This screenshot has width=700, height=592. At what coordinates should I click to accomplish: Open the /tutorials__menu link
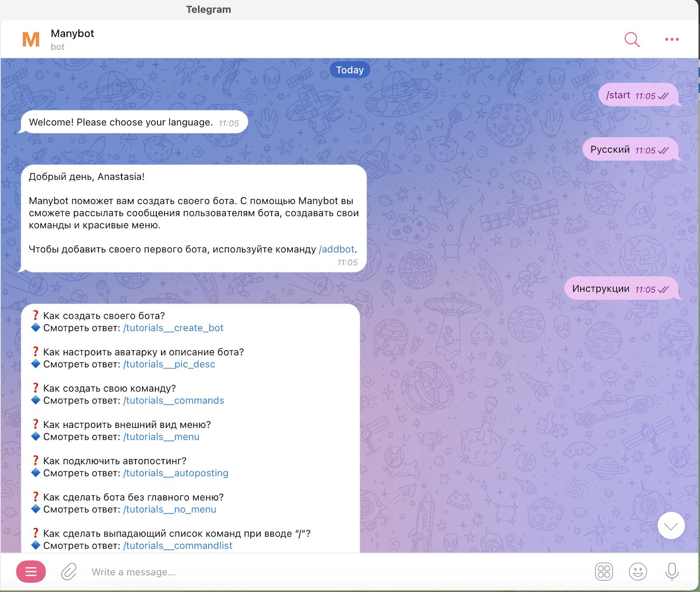[x=161, y=437]
